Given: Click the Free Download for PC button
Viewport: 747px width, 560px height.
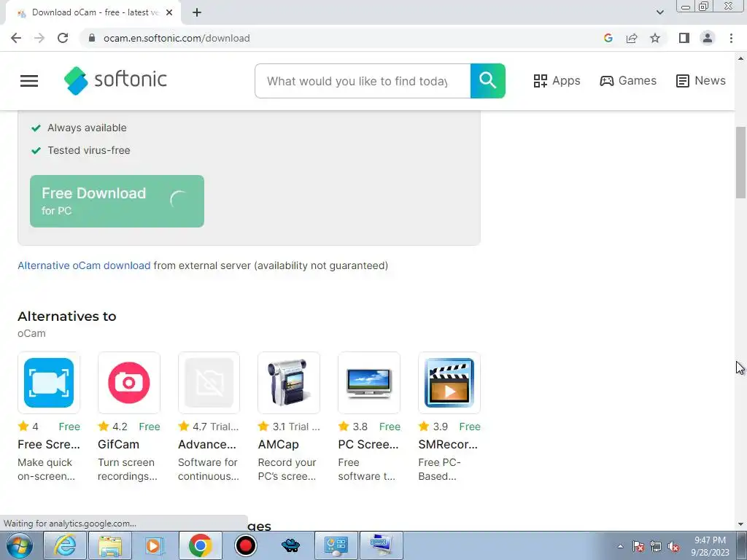Looking at the screenshot, I should pyautogui.click(x=117, y=201).
